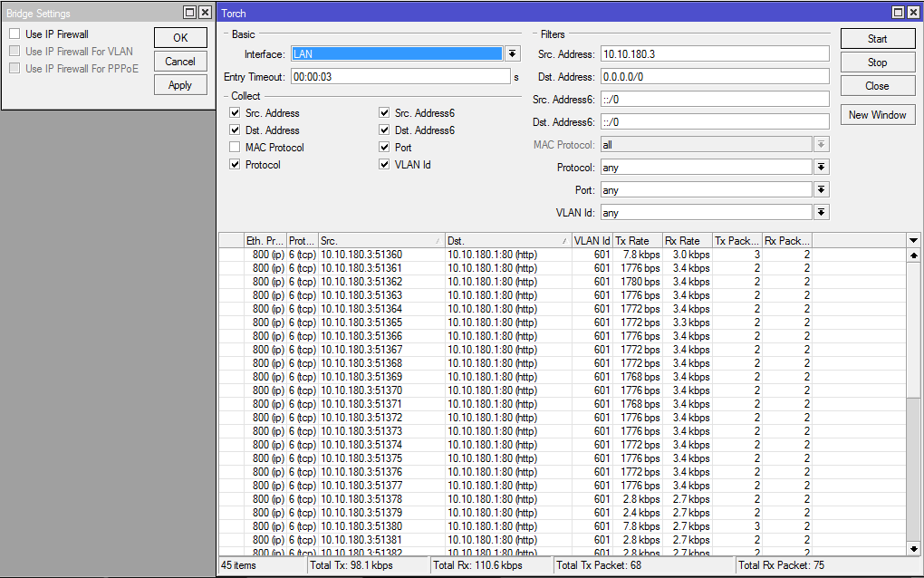Disable the VLAN Id collect checkbox
This screenshot has height=578, width=924.
point(384,165)
